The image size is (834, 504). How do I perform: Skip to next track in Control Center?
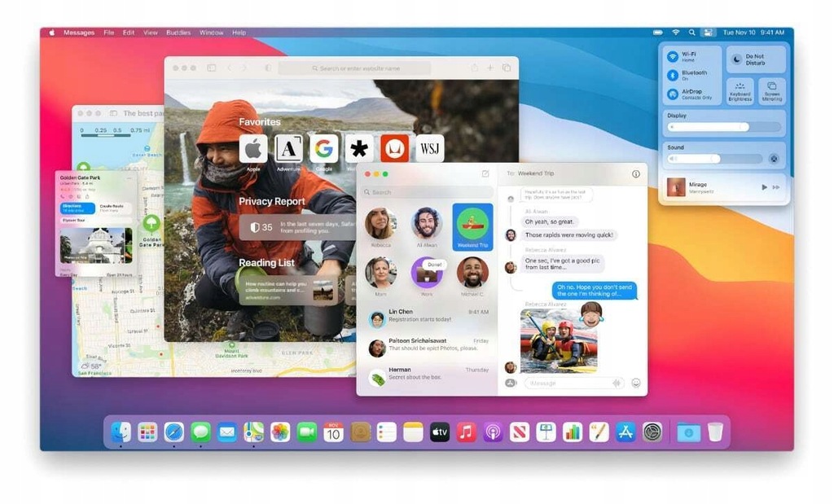776,187
